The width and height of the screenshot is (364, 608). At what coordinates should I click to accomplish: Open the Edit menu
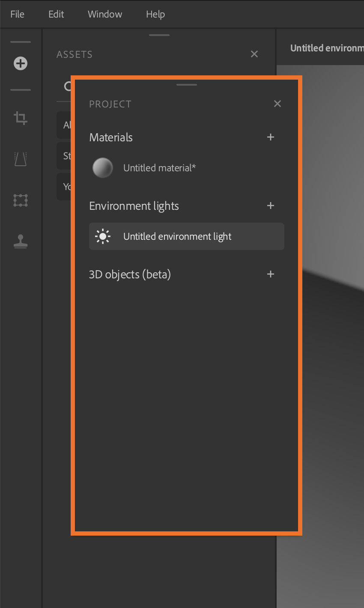tap(56, 14)
